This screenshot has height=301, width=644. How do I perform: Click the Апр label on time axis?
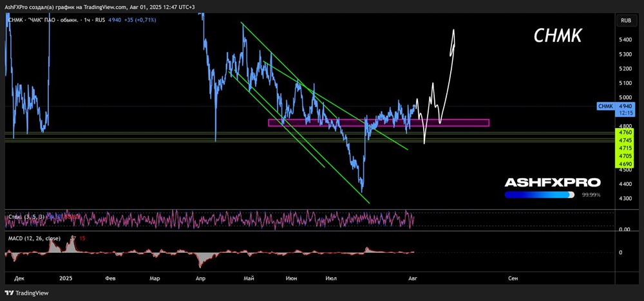[200, 278]
